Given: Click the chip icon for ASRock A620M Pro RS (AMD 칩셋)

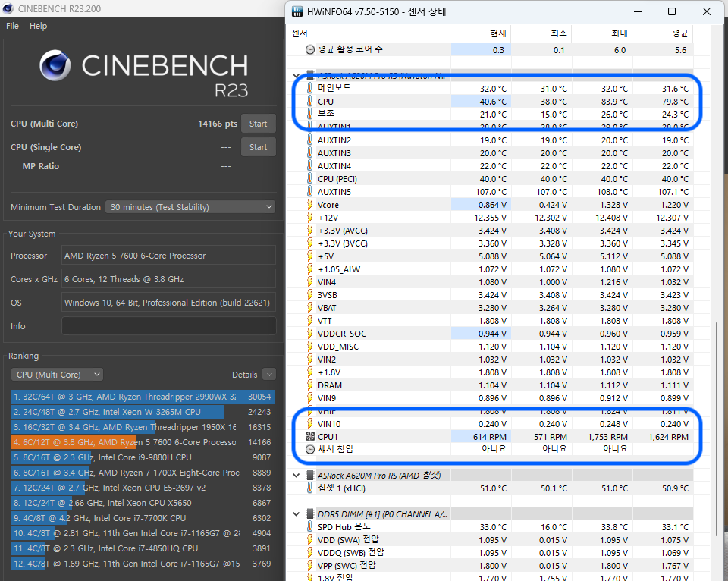Looking at the screenshot, I should coord(309,475).
